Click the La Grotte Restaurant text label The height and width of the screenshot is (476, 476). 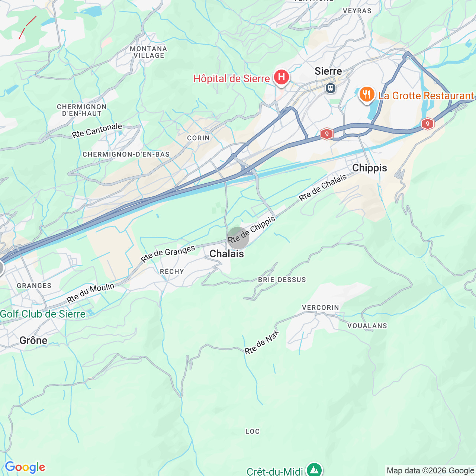click(x=426, y=96)
